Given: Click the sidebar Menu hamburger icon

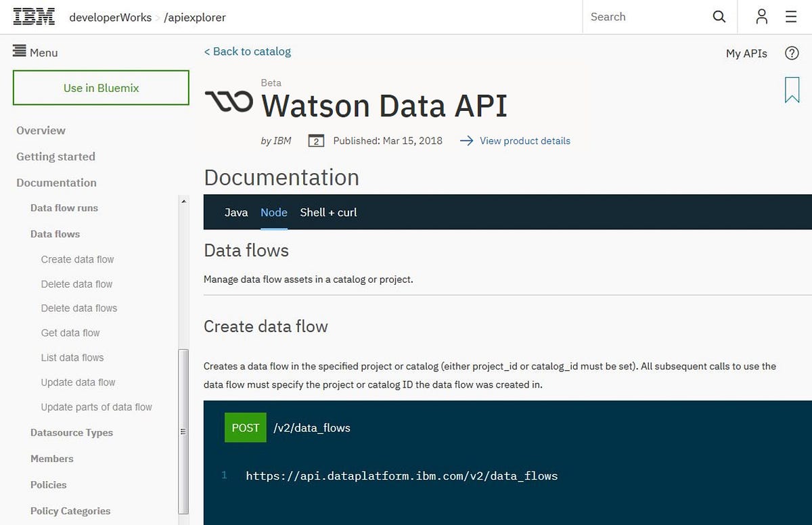Looking at the screenshot, I should pyautogui.click(x=19, y=52).
